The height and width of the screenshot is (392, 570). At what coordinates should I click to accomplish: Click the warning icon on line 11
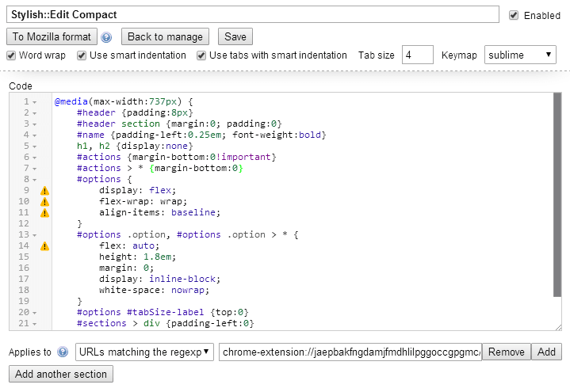[x=44, y=213]
